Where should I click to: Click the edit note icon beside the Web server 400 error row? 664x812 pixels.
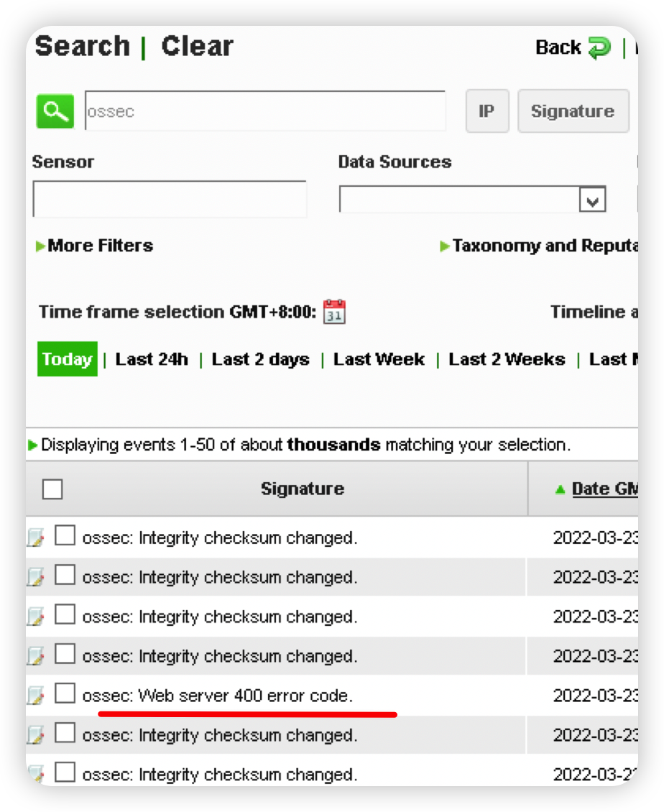pyautogui.click(x=36, y=695)
